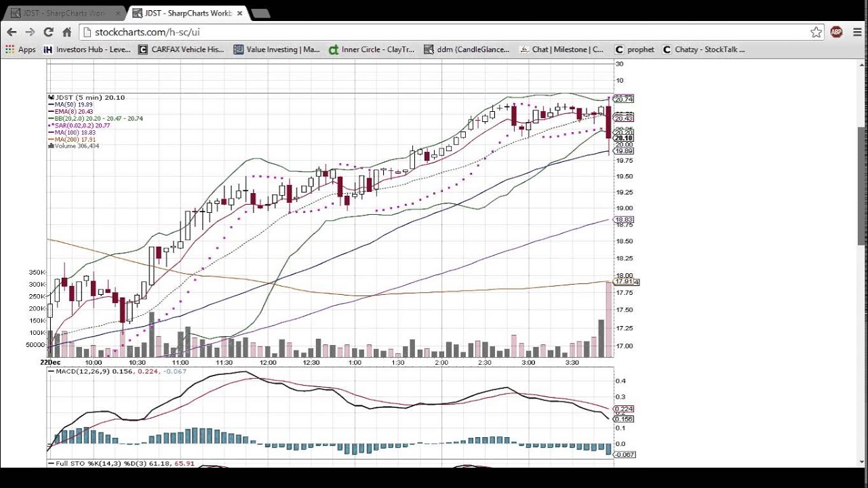The image size is (868, 488).
Task: Click the JDST (5 min) 20.10 chart title
Action: click(x=87, y=98)
